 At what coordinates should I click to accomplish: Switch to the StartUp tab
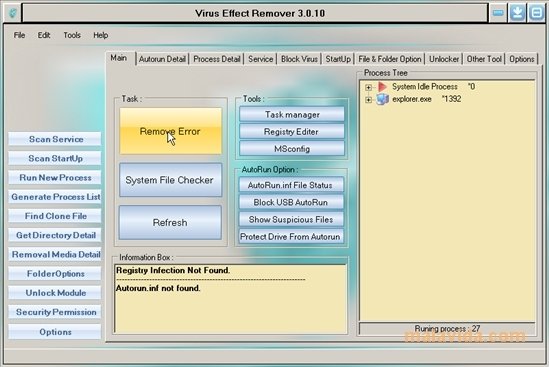[x=338, y=59]
